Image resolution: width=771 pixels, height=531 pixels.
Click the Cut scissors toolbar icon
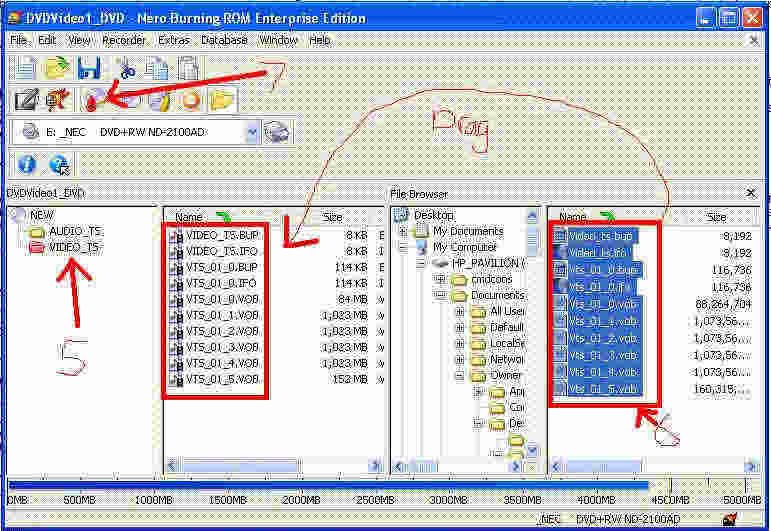coord(127,68)
